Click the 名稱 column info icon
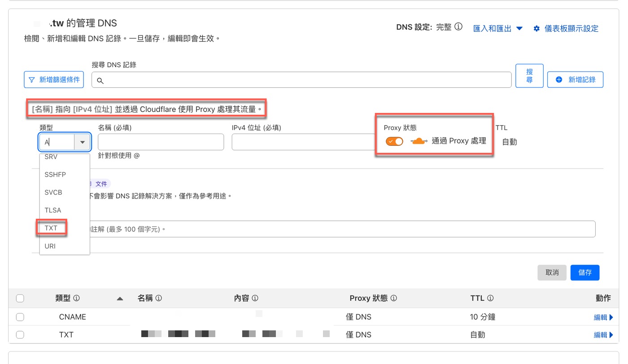 [158, 298]
